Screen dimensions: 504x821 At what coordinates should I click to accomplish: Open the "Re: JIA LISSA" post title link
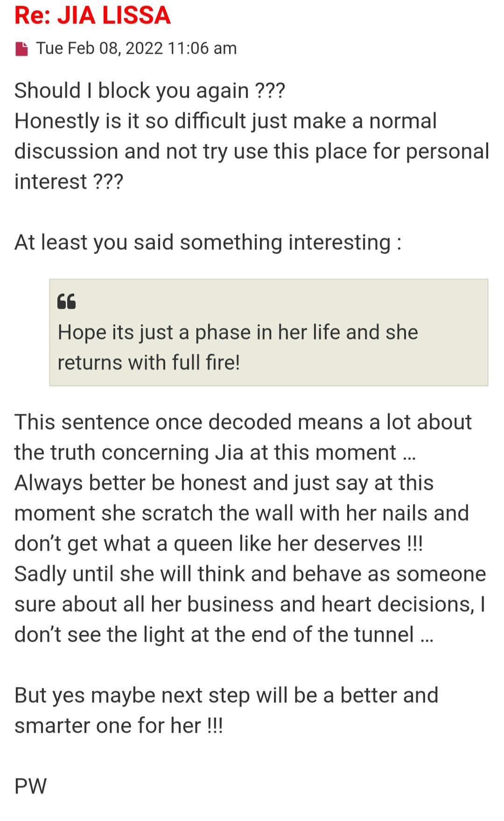(x=92, y=15)
